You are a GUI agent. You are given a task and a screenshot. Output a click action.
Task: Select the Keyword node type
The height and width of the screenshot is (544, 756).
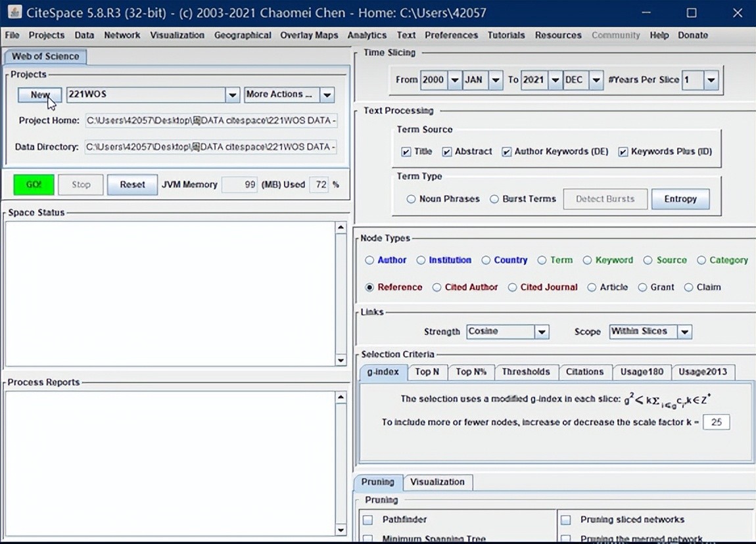tap(588, 260)
